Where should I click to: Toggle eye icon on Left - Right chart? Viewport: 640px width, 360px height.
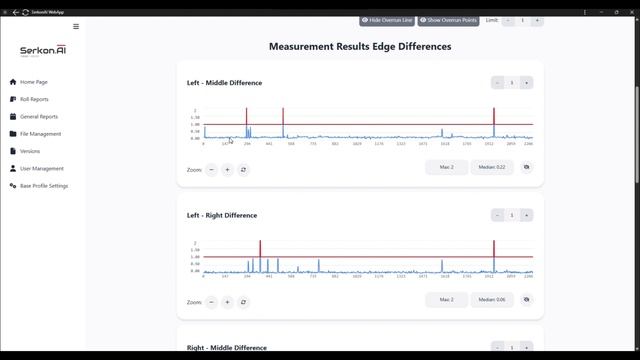[527, 300]
